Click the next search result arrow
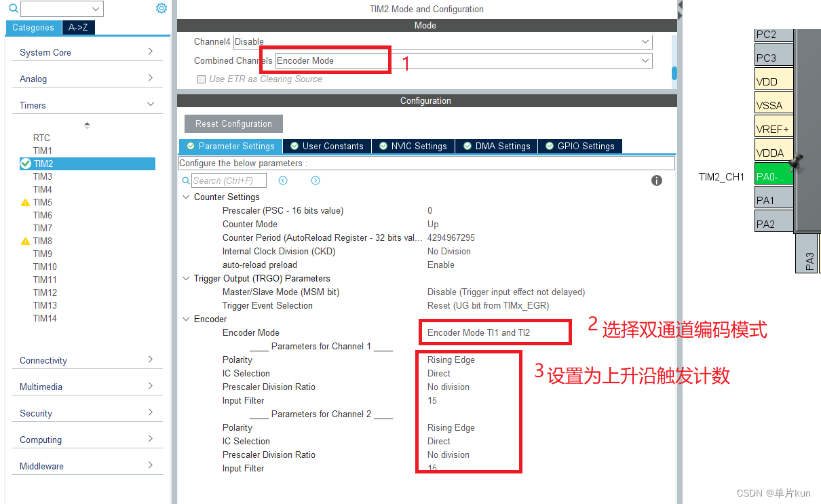The image size is (821, 504). click(315, 180)
